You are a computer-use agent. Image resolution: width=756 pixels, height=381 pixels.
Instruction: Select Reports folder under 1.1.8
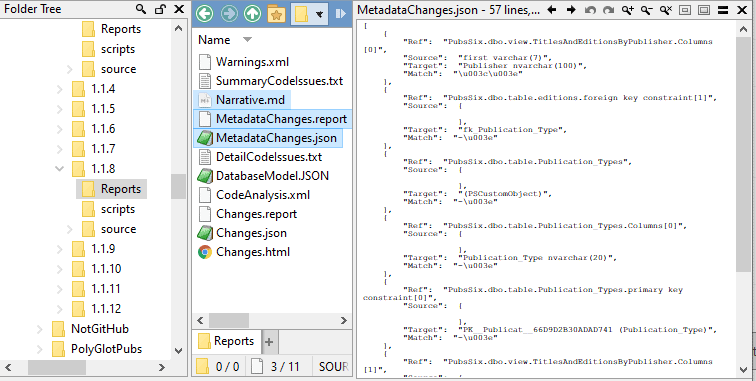[x=111, y=189]
